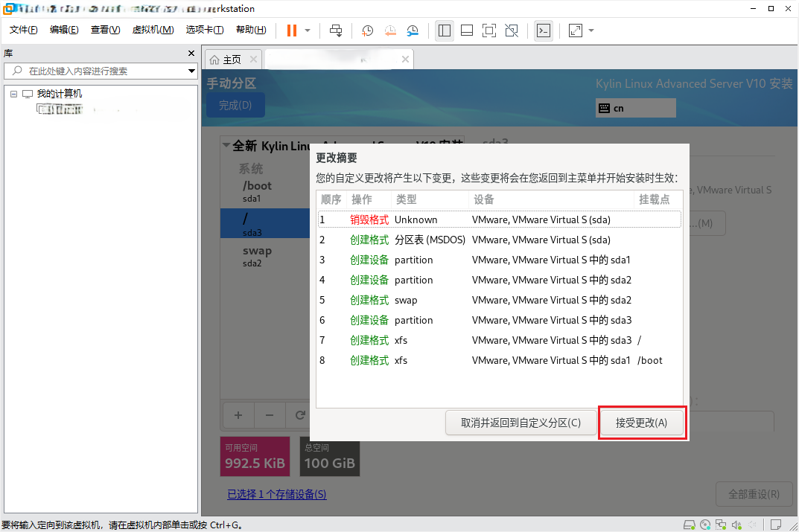Click the 操作 column header
The image size is (799, 532).
pos(369,199)
